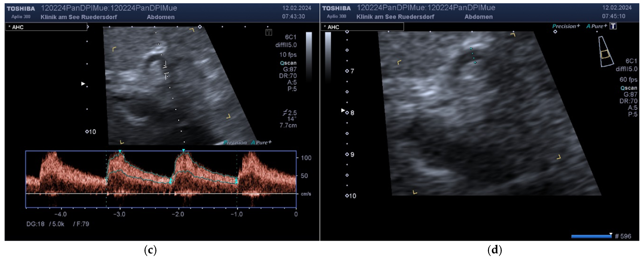Image resolution: width=644 pixels, height=259 pixels.
Task: Click the Doppler sample gate cursor
Action: point(165,70)
